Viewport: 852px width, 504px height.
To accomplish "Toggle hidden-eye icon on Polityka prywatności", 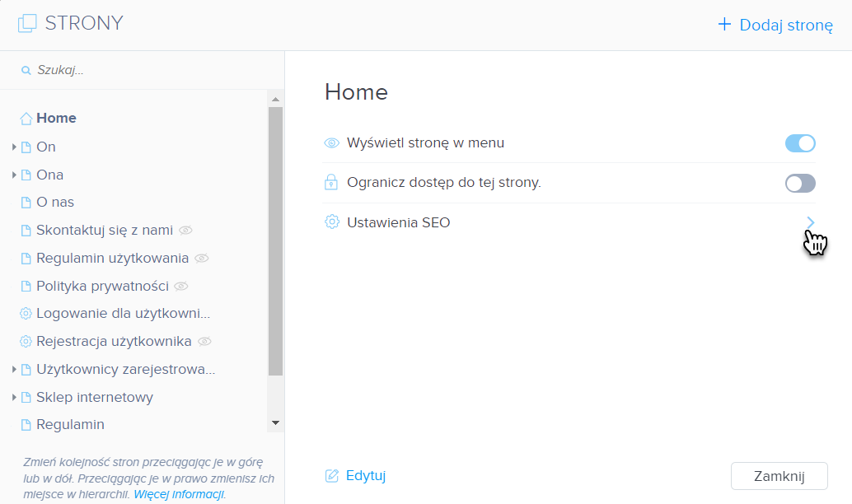I will pyautogui.click(x=181, y=287).
